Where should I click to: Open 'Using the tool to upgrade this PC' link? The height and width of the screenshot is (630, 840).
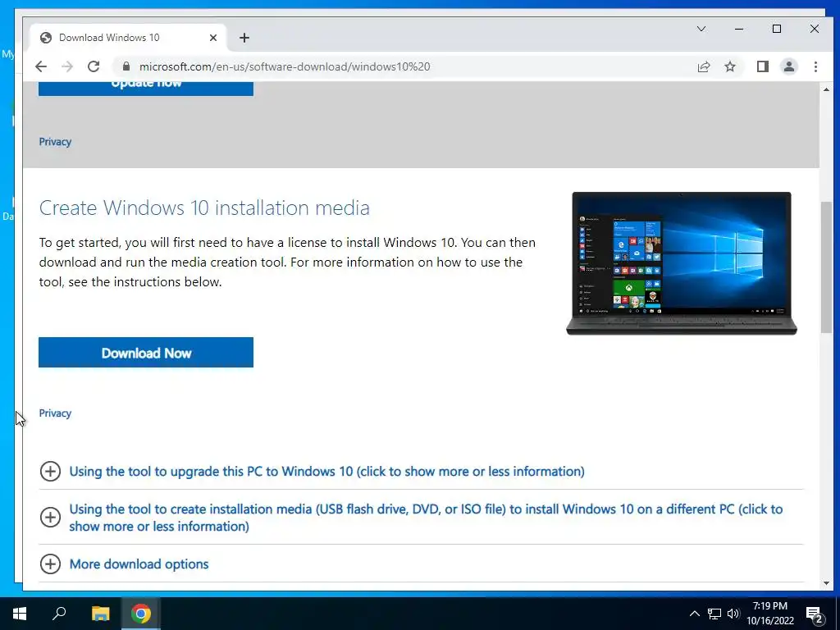(x=326, y=472)
